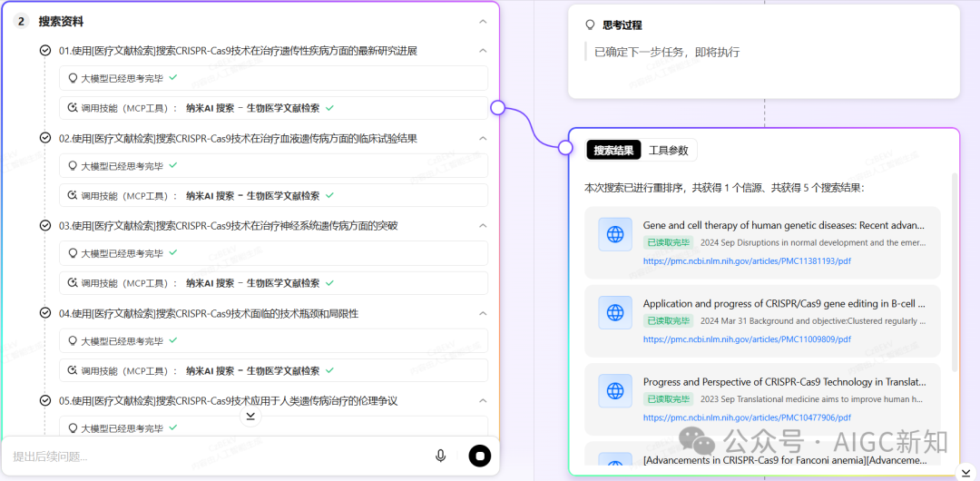Click the step 03 title text

[228, 225]
